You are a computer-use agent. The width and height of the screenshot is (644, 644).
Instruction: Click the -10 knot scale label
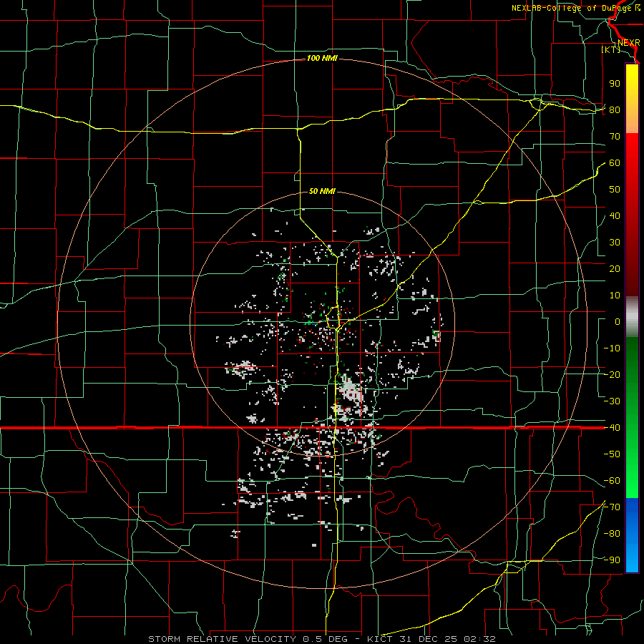pyautogui.click(x=612, y=348)
